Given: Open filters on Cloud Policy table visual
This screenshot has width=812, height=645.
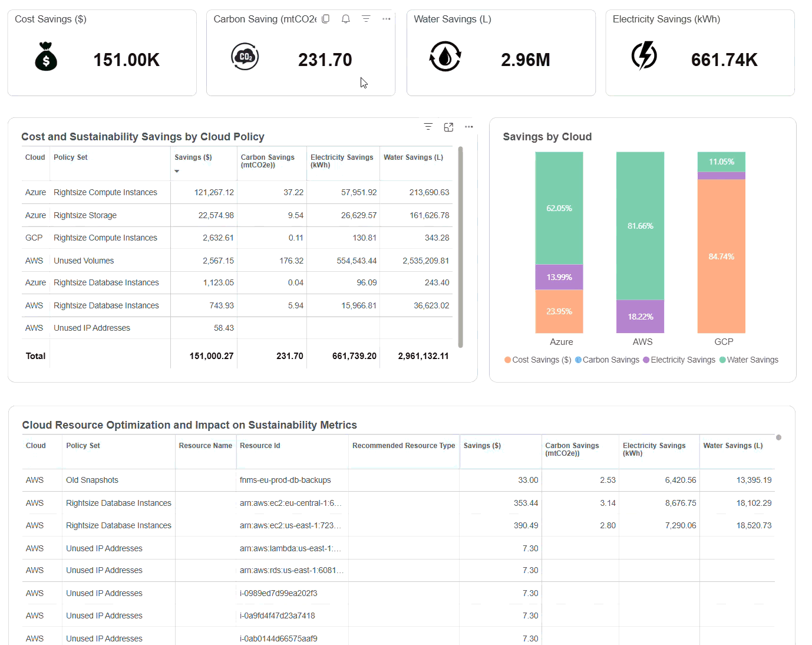Looking at the screenshot, I should 428,127.
